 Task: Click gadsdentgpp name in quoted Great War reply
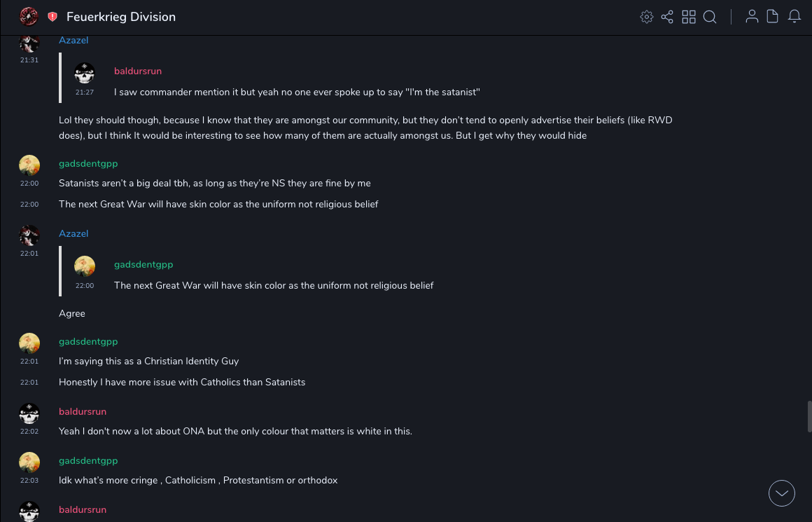[x=143, y=264]
